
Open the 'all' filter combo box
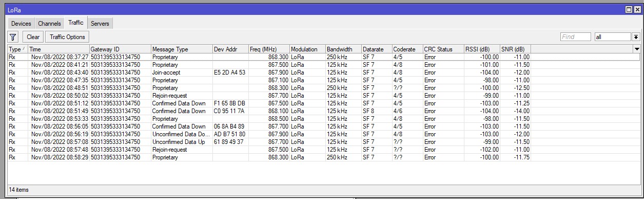point(613,37)
